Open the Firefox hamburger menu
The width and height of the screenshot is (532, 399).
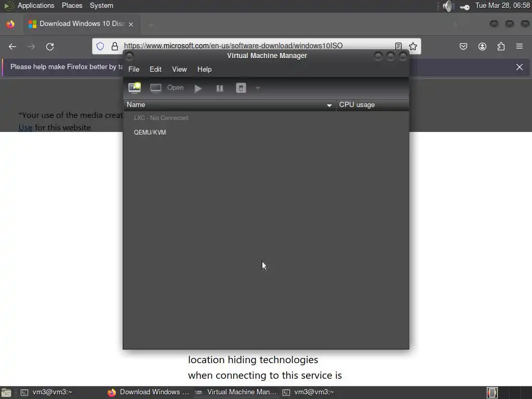click(520, 46)
